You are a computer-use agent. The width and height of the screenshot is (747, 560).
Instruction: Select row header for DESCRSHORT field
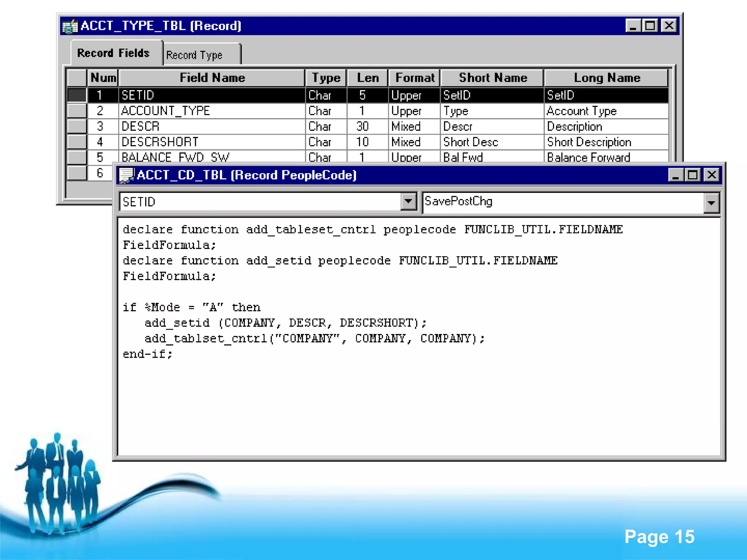pos(77,142)
